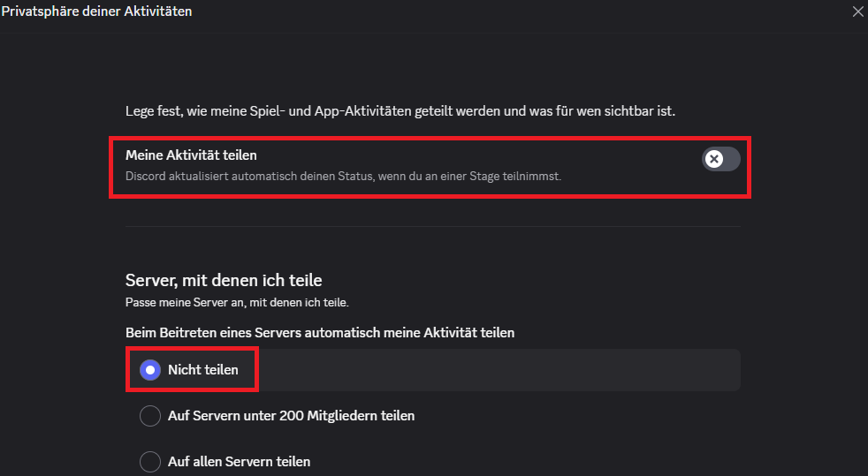This screenshot has width=868, height=476.
Task: Toggle the Meine Aktivität teilen switch
Action: point(720,159)
